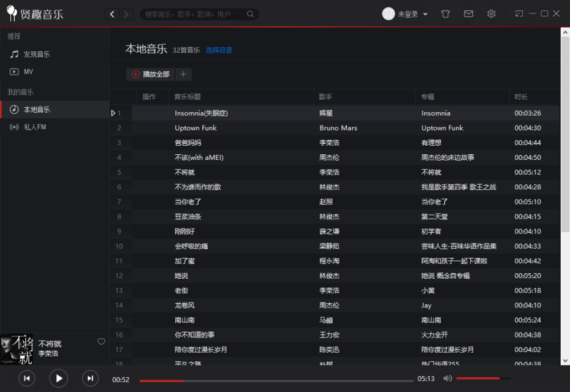Select the song 你不知道的事
Viewport: 570px width, 392px height.
point(194,334)
